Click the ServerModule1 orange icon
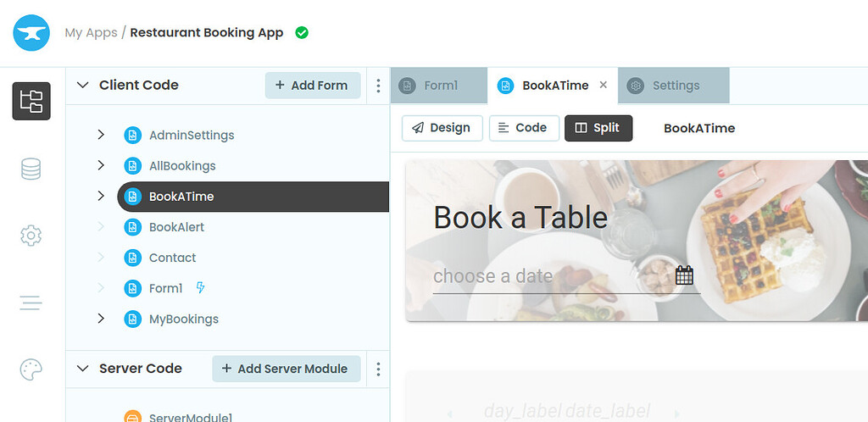Image resolution: width=868 pixels, height=422 pixels. tap(132, 417)
